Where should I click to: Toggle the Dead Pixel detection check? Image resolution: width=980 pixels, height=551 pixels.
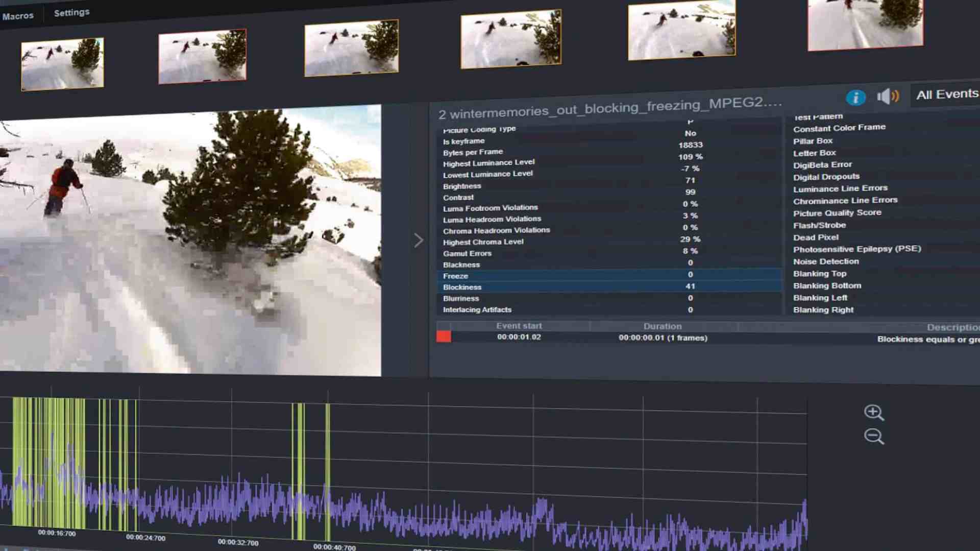(815, 237)
